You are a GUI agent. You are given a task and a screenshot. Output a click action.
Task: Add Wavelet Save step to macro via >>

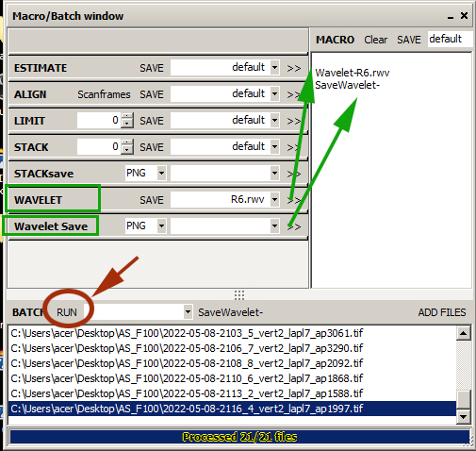tap(294, 226)
